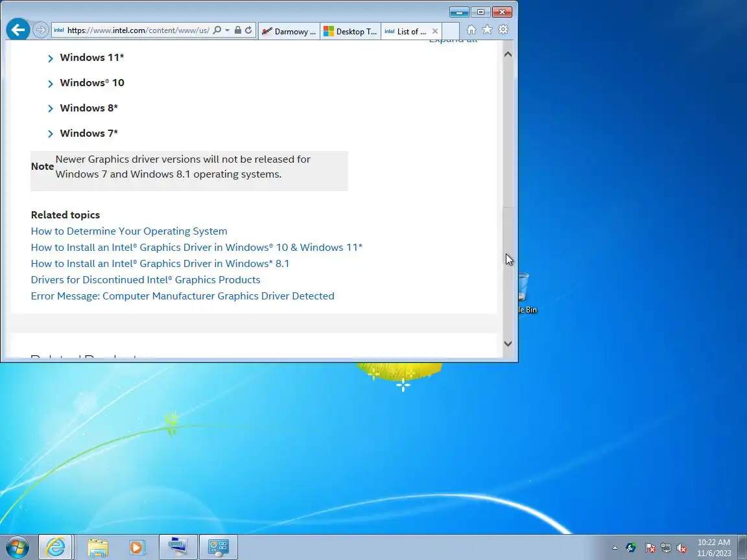Open Install Intel Graphics Driver Windows 8.1 link

tap(160, 263)
